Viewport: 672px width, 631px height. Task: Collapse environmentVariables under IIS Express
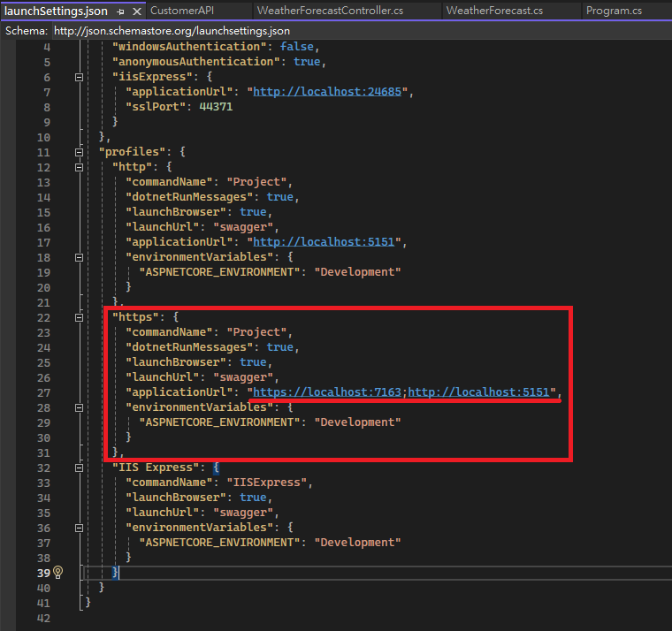tap(80, 528)
